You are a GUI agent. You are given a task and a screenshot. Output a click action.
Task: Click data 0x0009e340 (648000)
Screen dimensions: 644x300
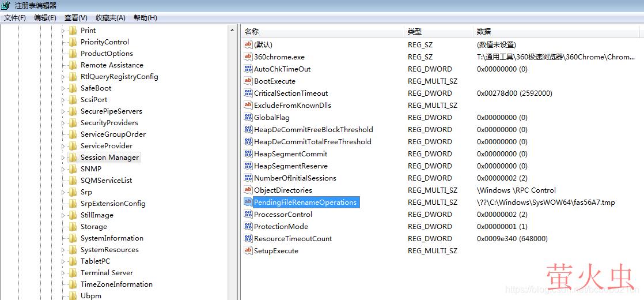[x=512, y=238]
